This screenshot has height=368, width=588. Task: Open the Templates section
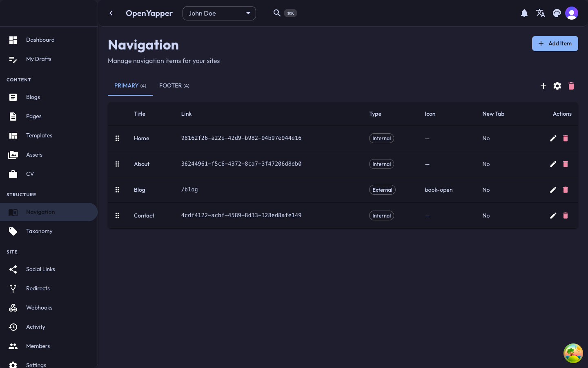pyautogui.click(x=39, y=135)
